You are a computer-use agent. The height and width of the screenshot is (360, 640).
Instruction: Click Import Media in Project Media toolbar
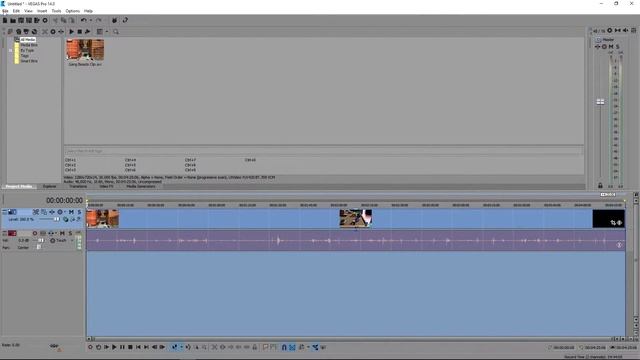[x=10, y=31]
